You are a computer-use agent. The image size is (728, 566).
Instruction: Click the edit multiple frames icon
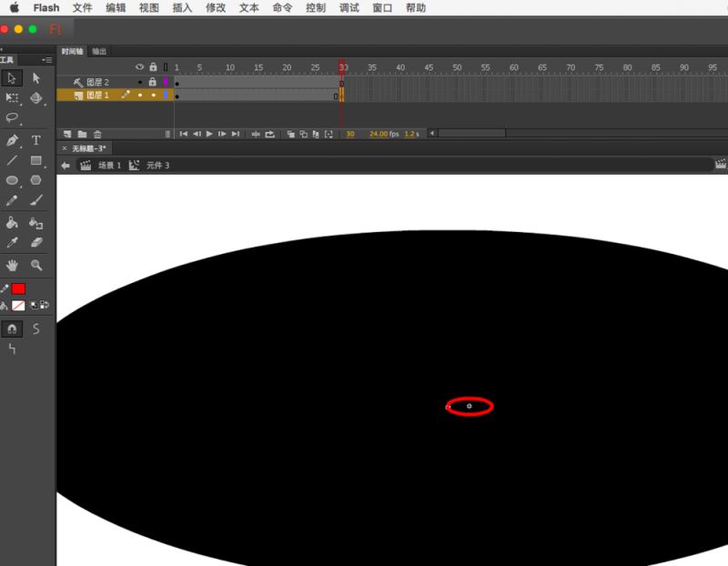click(316, 134)
